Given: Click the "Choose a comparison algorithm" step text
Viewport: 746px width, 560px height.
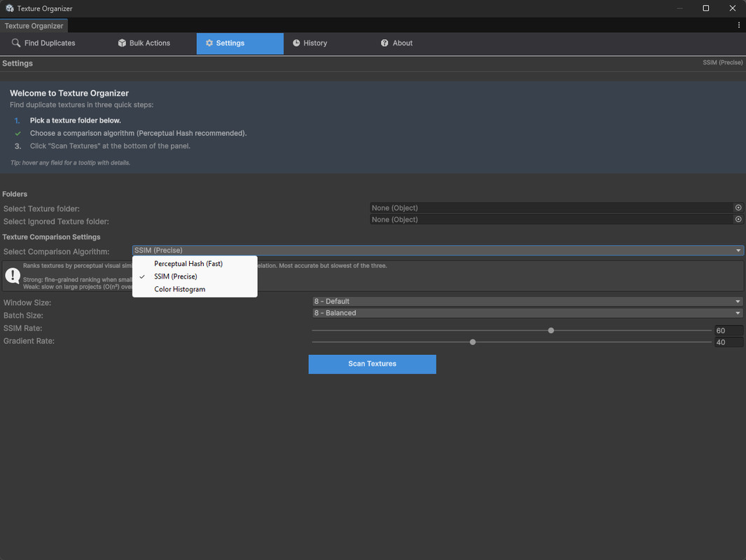Looking at the screenshot, I should coord(138,133).
